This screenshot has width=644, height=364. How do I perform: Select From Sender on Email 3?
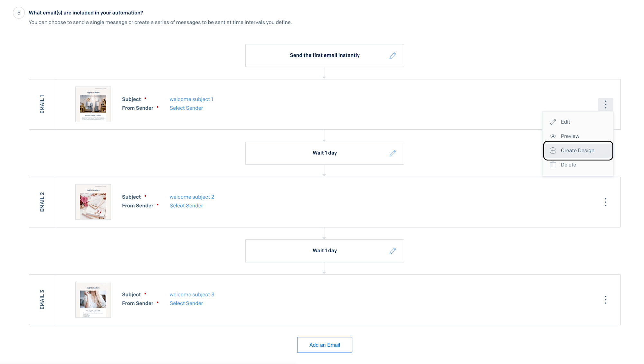click(x=186, y=303)
